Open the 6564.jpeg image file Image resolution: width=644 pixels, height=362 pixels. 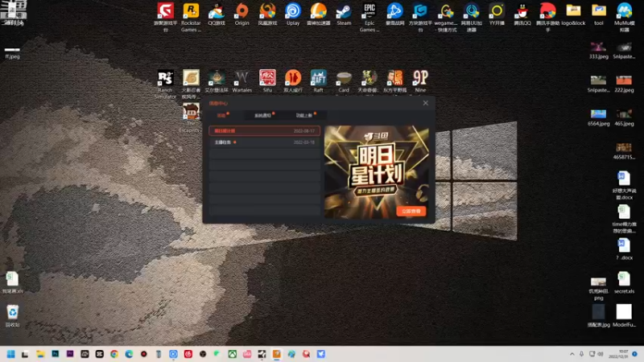click(598, 117)
